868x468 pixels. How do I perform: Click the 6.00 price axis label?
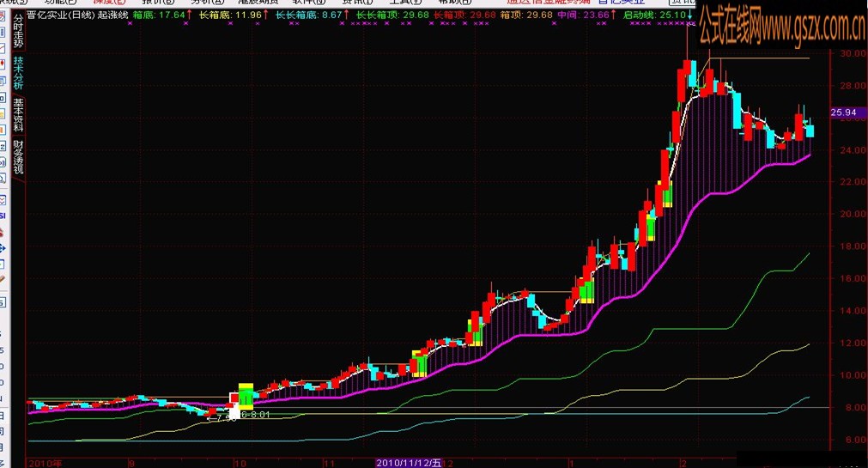click(x=853, y=439)
